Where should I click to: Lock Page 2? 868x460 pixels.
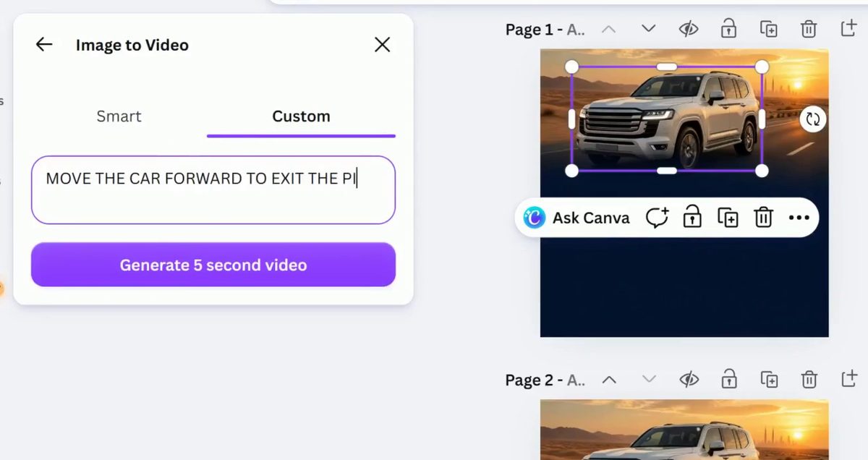[728, 379]
